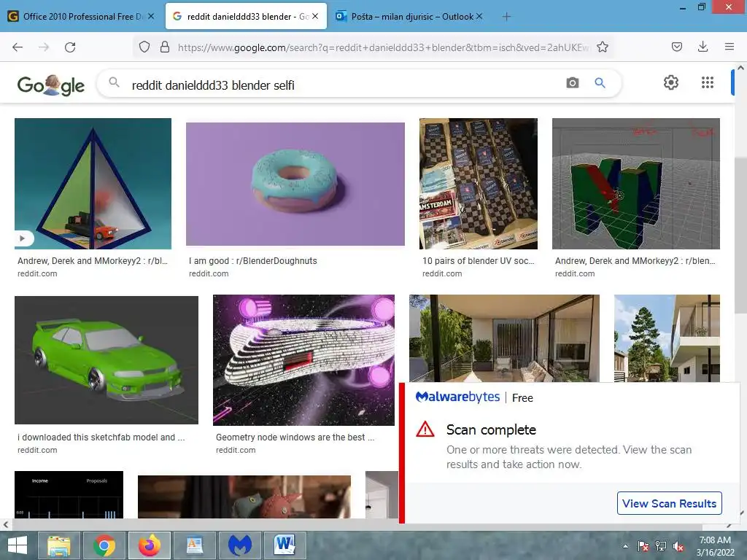View site info via the padlock icon
The image size is (747, 560).
pyautogui.click(x=165, y=47)
